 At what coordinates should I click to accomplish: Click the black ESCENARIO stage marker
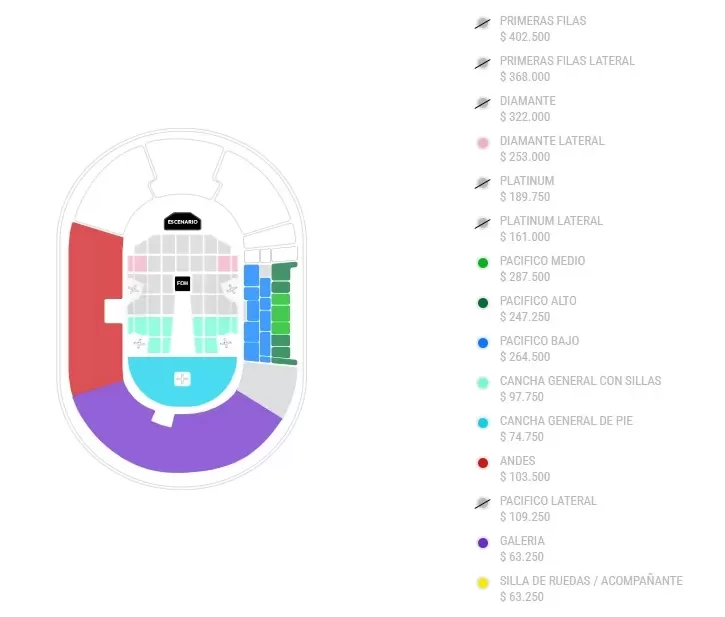[182, 221]
